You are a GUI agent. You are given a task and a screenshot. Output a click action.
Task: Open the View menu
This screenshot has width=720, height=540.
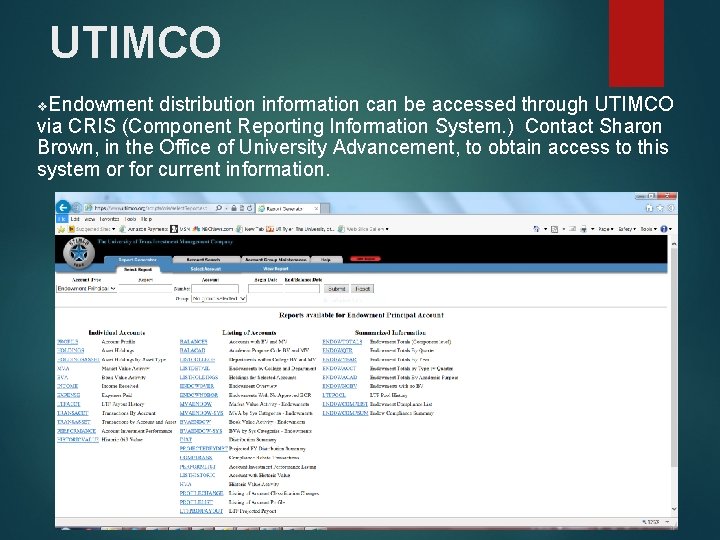point(90,219)
